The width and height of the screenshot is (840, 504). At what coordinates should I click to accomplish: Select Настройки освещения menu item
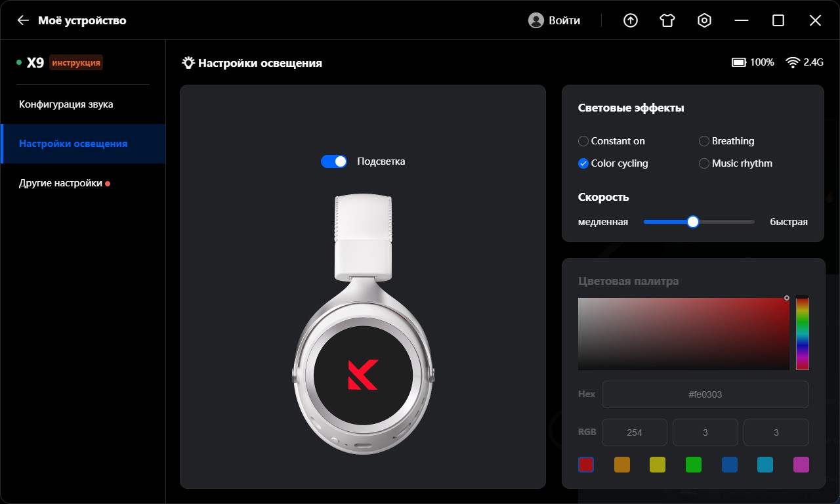[x=83, y=144]
